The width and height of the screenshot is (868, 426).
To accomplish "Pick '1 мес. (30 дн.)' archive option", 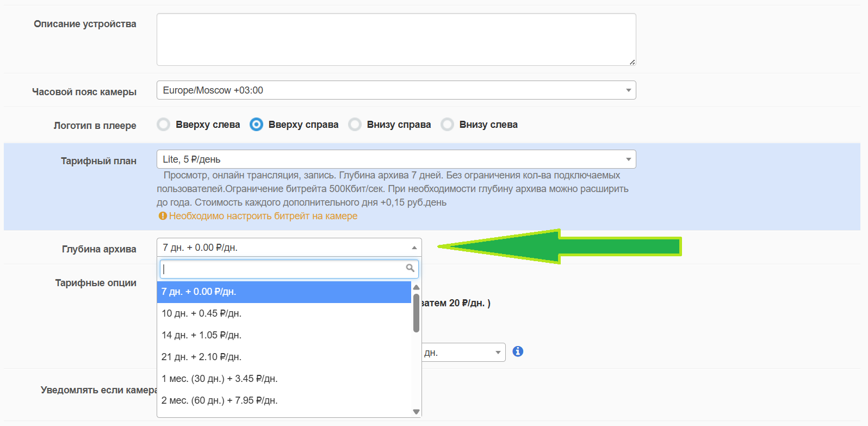I will (284, 379).
